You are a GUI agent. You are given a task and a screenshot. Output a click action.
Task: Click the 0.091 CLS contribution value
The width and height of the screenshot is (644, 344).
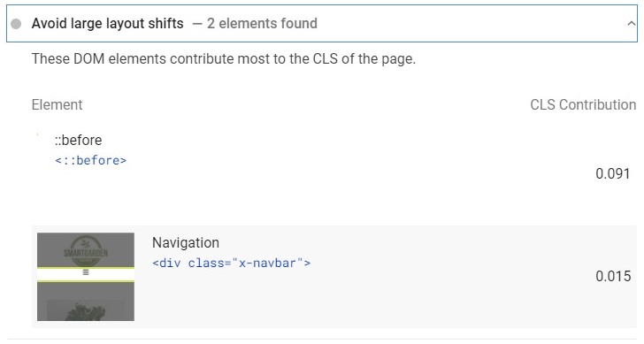click(x=613, y=173)
